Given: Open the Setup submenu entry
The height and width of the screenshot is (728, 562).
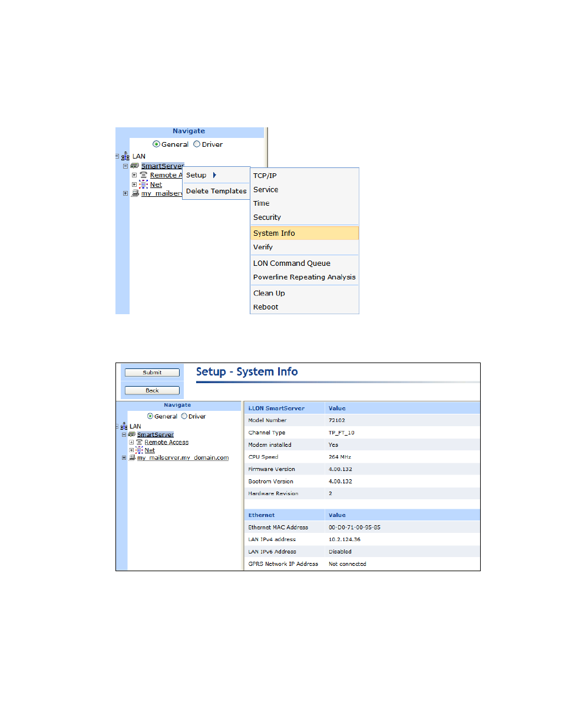Looking at the screenshot, I should (x=216, y=175).
